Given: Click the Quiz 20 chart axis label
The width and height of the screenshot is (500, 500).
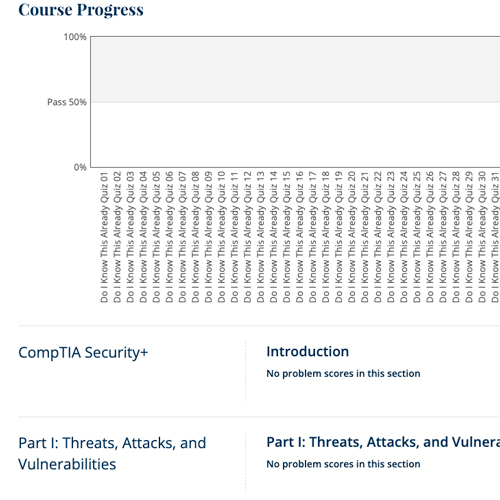Looking at the screenshot, I should coord(352,237).
